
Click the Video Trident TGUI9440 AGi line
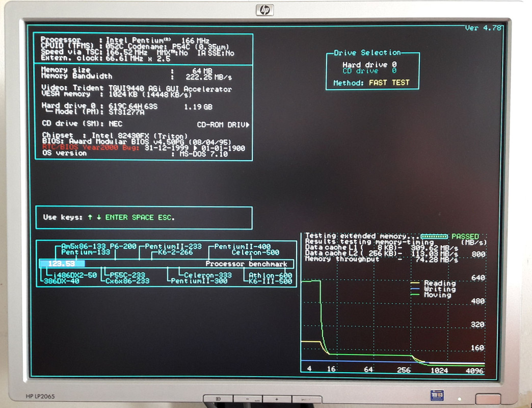[x=137, y=89]
